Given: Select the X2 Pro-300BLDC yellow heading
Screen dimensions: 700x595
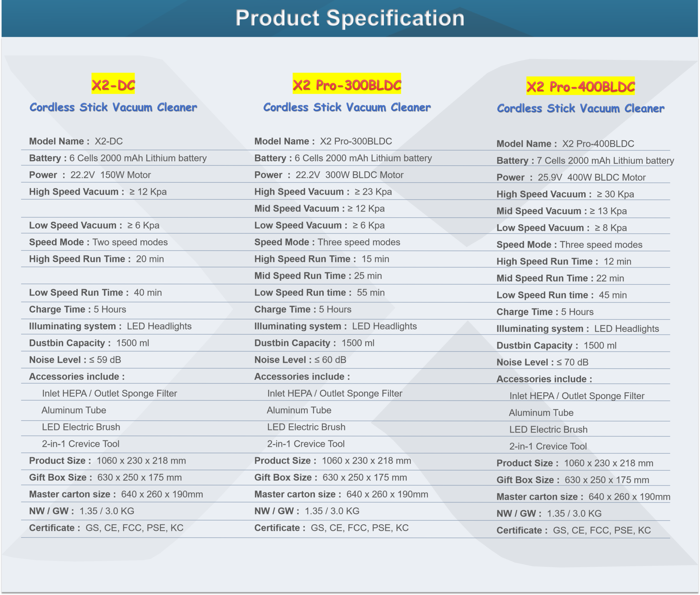Looking at the screenshot, I should coord(347,84).
